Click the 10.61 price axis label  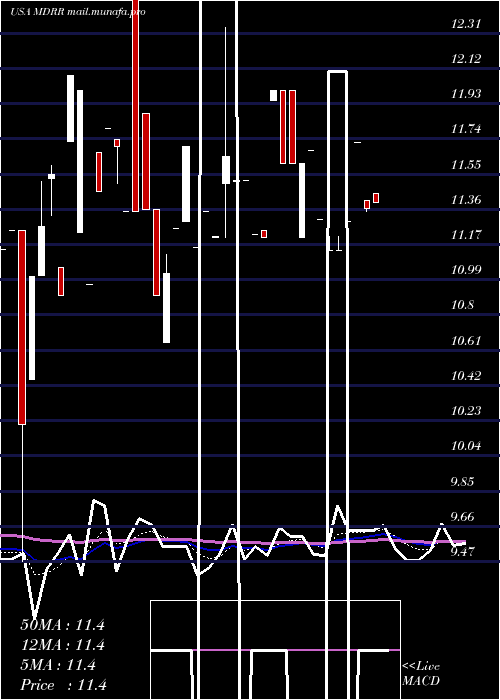466,341
